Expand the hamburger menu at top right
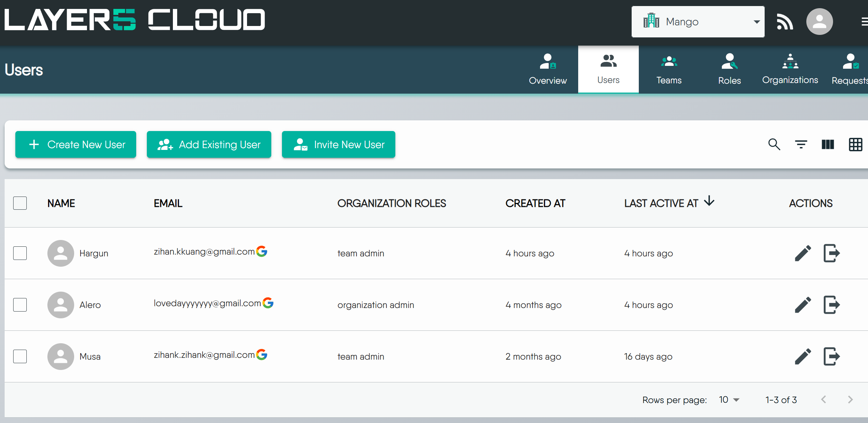This screenshot has width=868, height=423. [x=864, y=21]
